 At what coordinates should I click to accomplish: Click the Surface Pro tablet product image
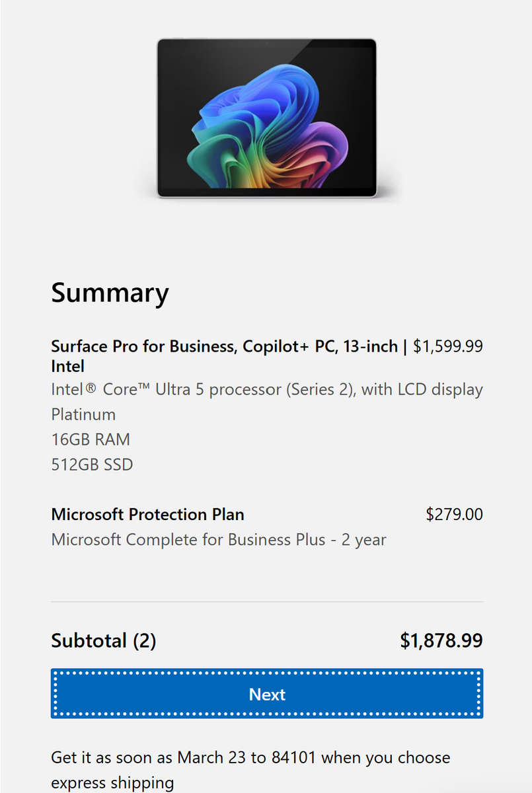click(x=266, y=118)
